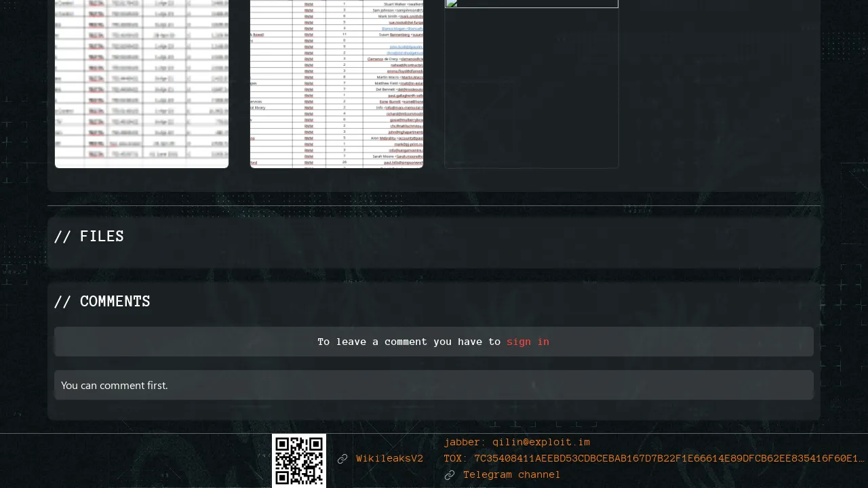Screen dimensions: 868x488
Task: Click the chain icon beside Telegram channel
Action: pyautogui.click(x=450, y=475)
